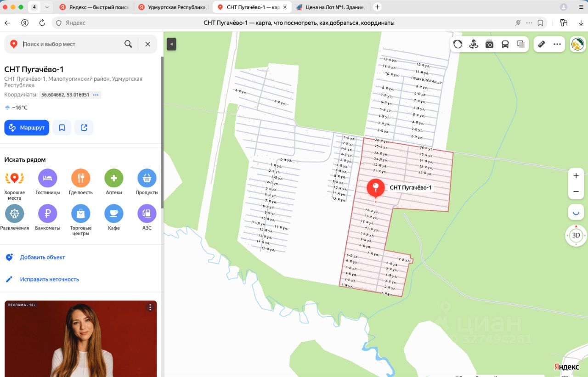Click the search magnifier icon
Image resolution: width=588 pixels, height=377 pixels.
128,44
